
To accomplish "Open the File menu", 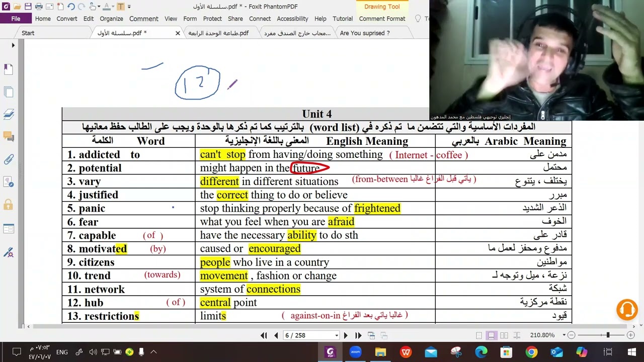I will click(16, 19).
